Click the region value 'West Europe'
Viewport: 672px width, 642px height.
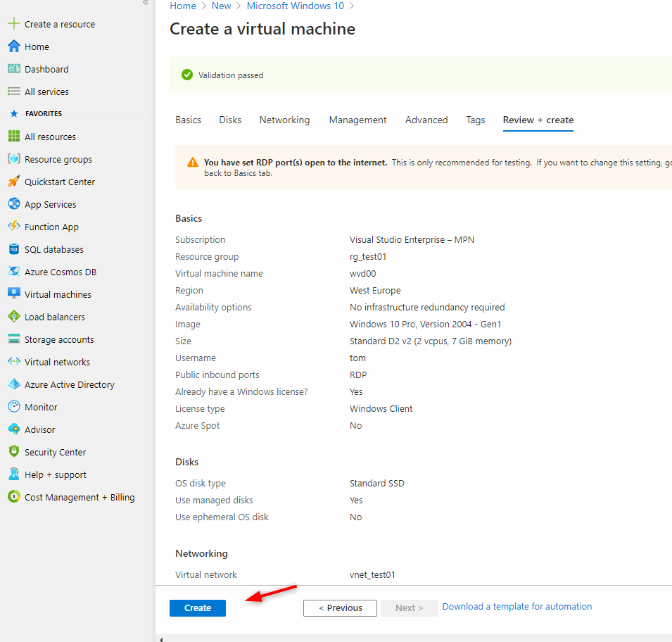coord(375,290)
